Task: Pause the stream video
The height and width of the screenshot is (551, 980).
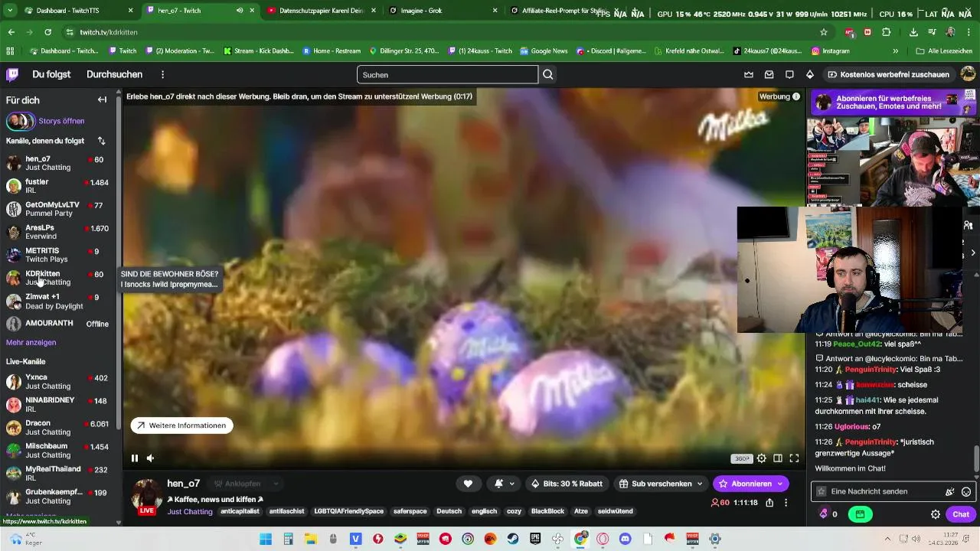Action: tap(135, 458)
